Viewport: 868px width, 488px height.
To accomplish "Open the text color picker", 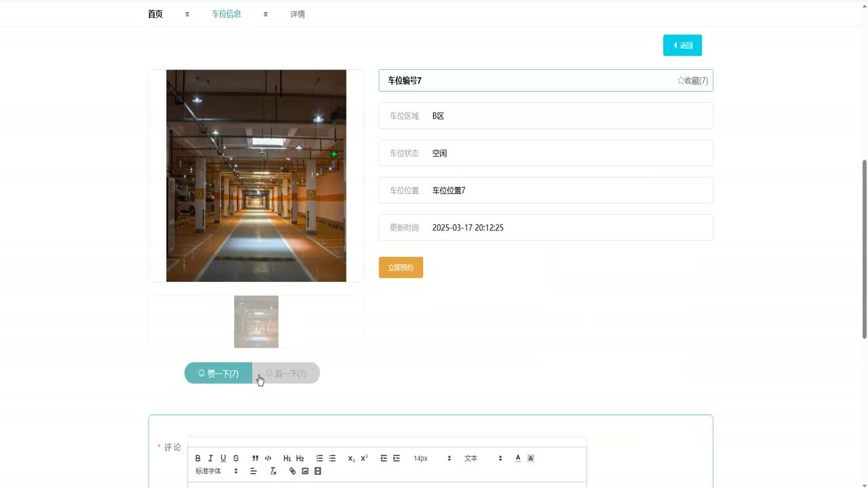I will pyautogui.click(x=518, y=458).
